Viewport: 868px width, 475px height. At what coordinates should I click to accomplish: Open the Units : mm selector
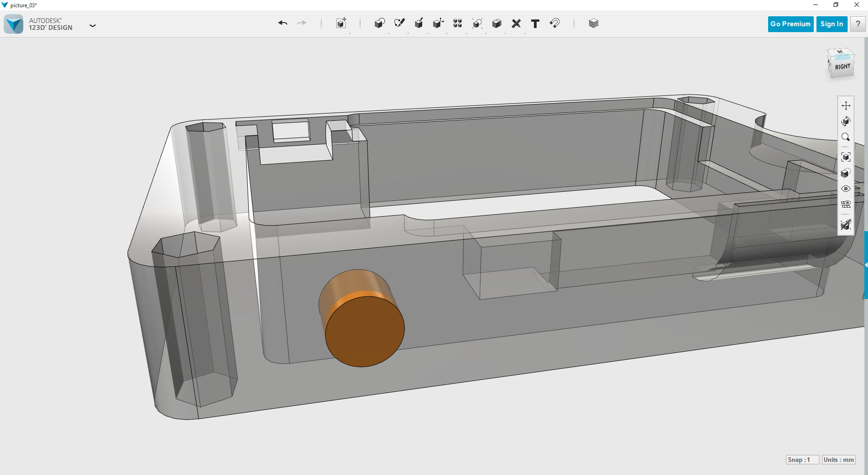[839, 460]
